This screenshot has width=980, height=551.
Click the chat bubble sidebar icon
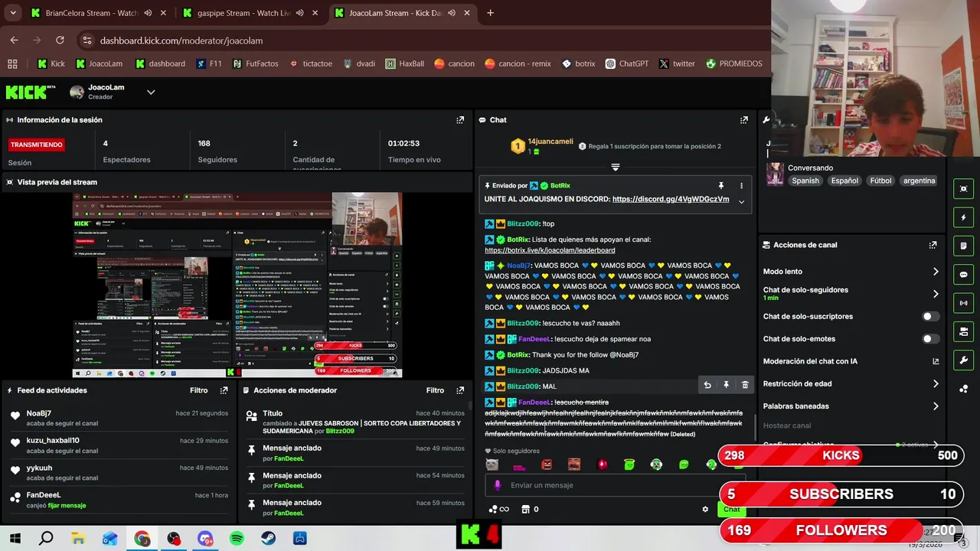click(963, 275)
